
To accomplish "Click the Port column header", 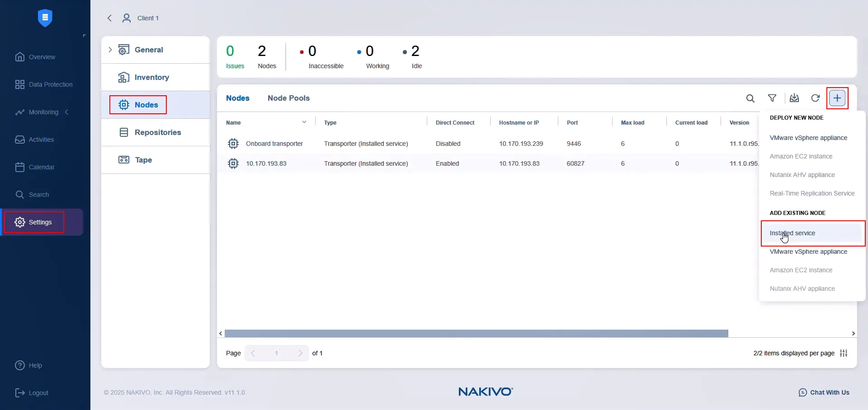I will pos(572,123).
